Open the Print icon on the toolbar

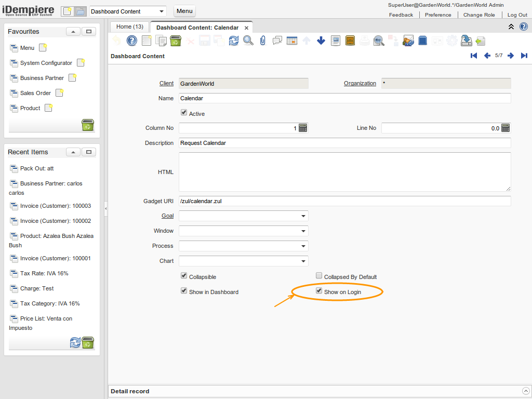[364, 40]
